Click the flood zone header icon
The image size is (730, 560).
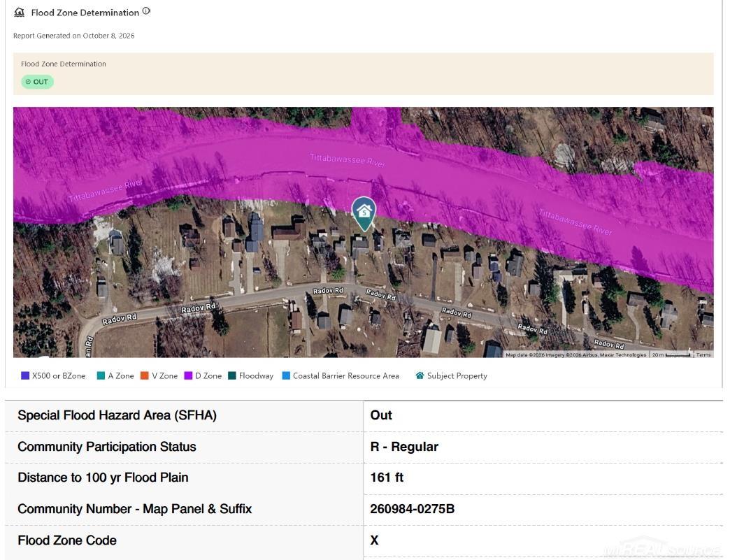(x=19, y=13)
